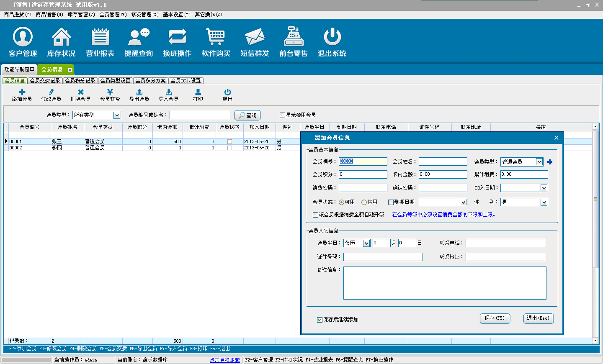Click the 库存状况 house icon

coord(61,37)
